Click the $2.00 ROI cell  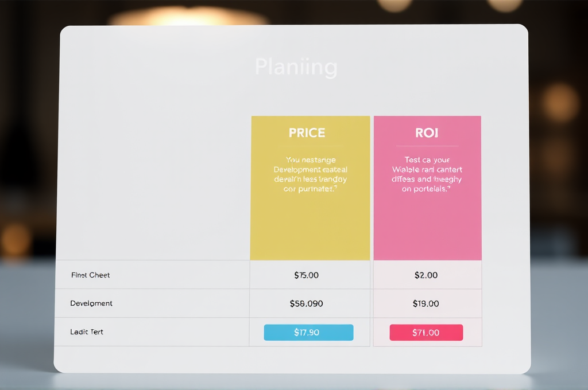[x=425, y=275]
